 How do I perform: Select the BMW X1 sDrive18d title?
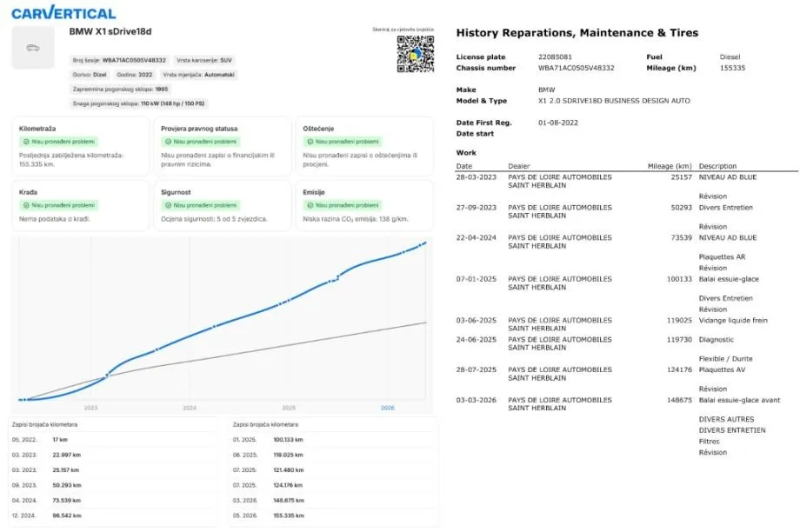(x=110, y=31)
